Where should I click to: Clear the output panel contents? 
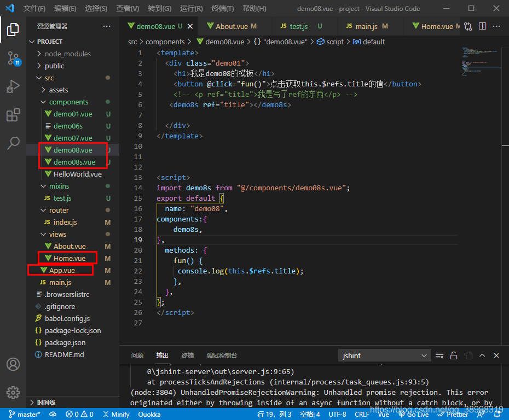439,356
